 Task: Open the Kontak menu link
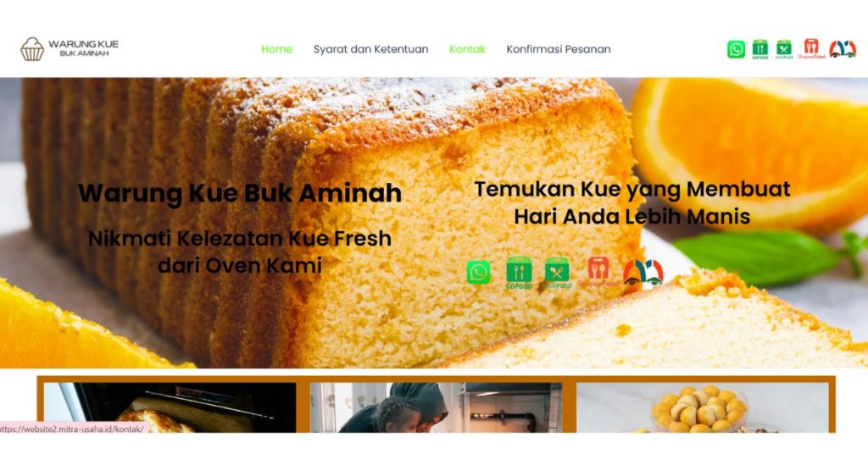pyautogui.click(x=467, y=49)
